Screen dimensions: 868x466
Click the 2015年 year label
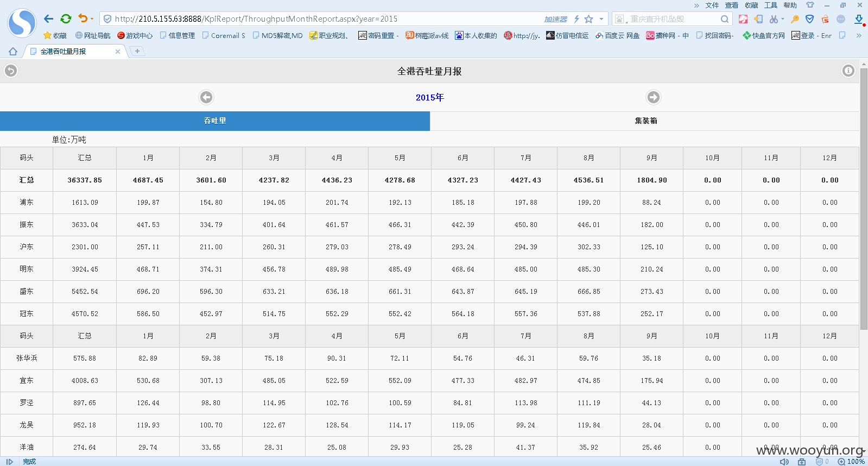coord(430,97)
